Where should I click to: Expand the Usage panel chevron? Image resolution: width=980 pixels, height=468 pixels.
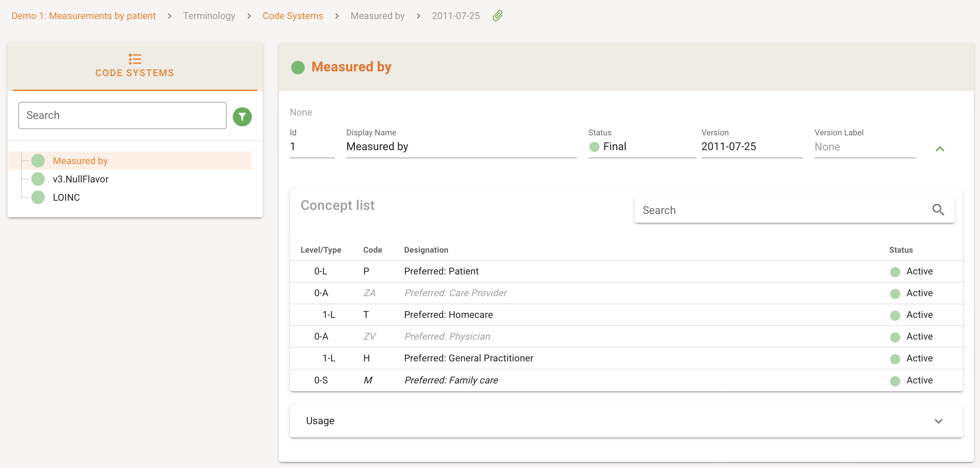click(938, 421)
